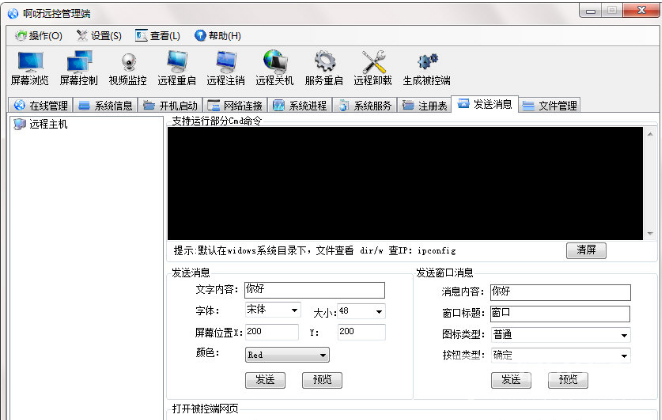The width and height of the screenshot is (662, 420).
Task: Expand the 字体 font dropdown
Action: pyautogui.click(x=294, y=311)
